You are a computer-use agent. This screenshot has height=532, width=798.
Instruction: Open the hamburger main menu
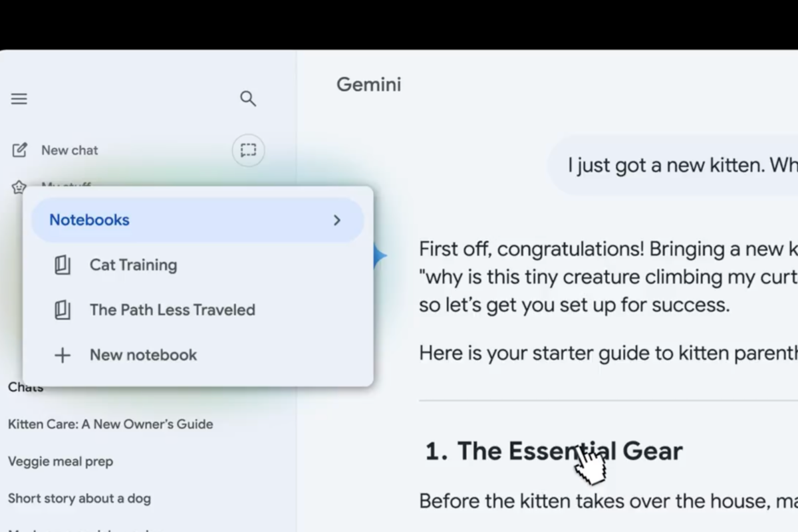(19, 99)
